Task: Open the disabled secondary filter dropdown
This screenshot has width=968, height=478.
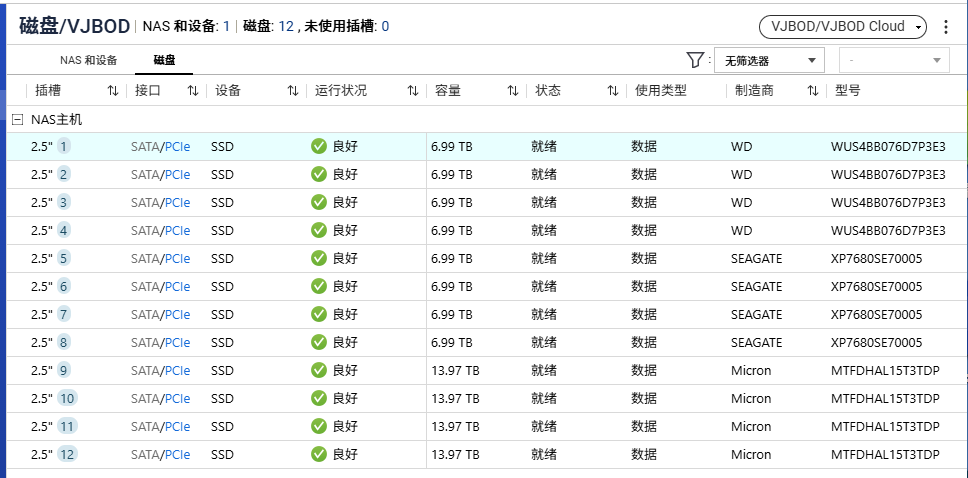Action: pos(893,60)
